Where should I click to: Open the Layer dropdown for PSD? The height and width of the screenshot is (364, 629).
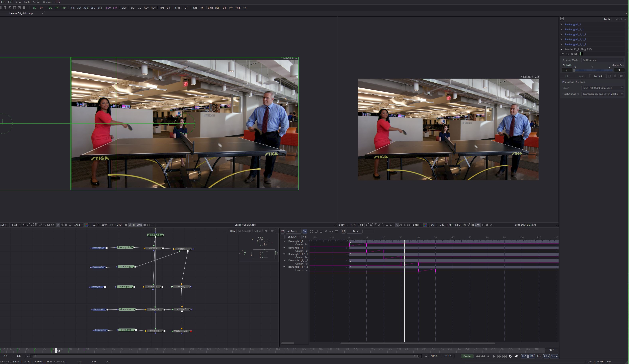point(602,88)
